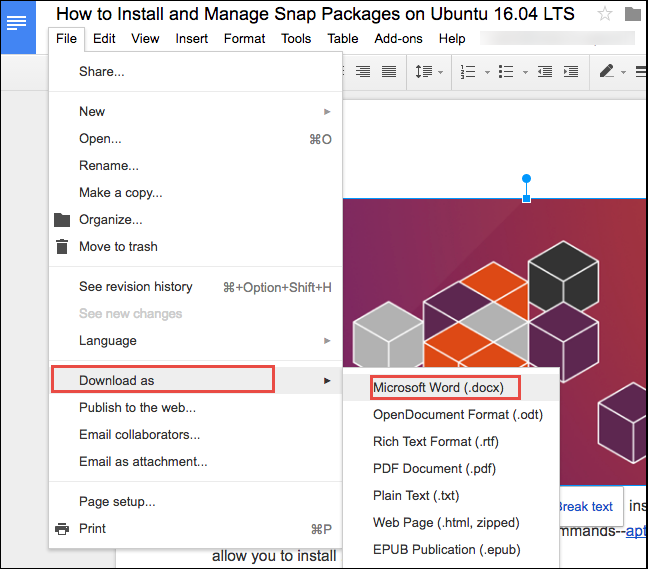Click the move-to-folder icon by the title
The width and height of the screenshot is (648, 569).
point(633,14)
